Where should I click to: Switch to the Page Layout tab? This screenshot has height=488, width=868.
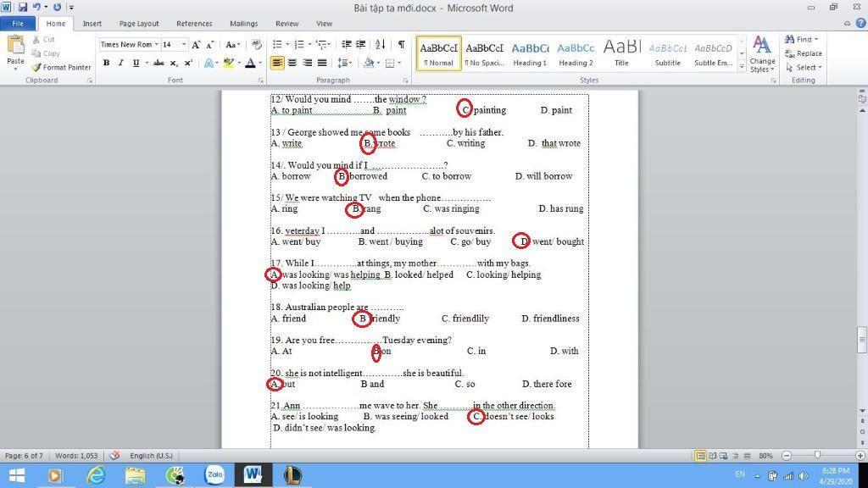[139, 24]
